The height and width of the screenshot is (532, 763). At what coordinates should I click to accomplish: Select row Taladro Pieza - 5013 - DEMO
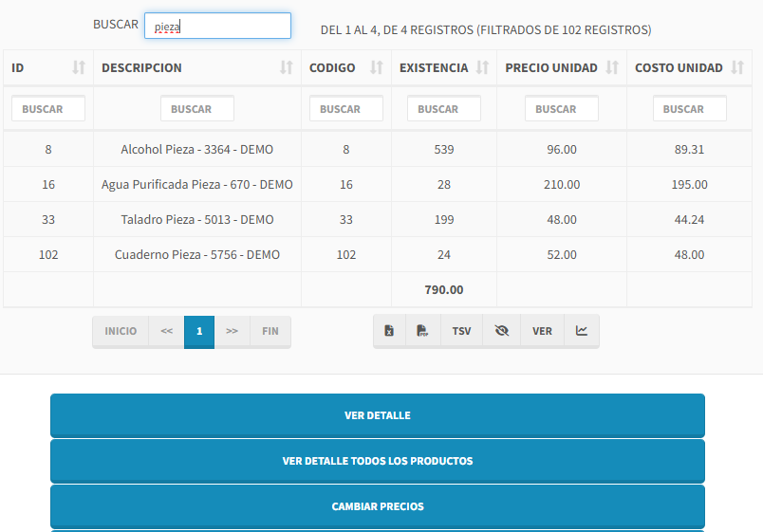pyautogui.click(x=378, y=219)
